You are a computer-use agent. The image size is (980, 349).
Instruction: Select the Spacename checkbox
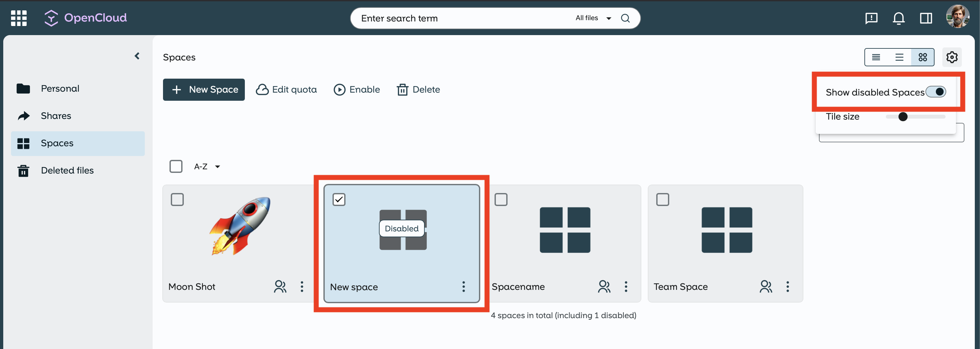click(501, 200)
